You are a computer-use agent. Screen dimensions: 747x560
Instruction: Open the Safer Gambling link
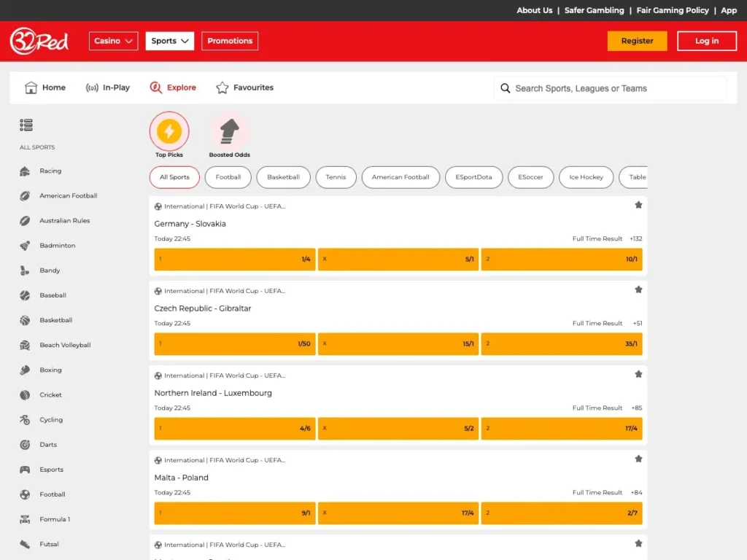594,10
